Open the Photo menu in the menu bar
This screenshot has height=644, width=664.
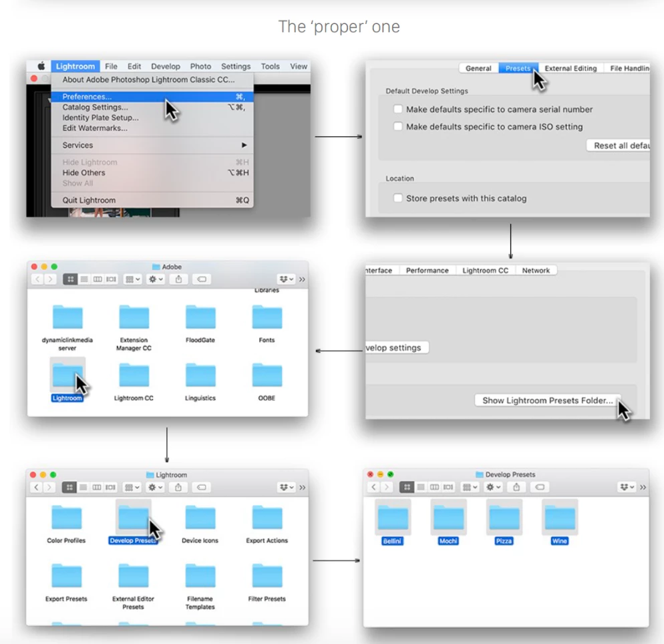(x=200, y=67)
